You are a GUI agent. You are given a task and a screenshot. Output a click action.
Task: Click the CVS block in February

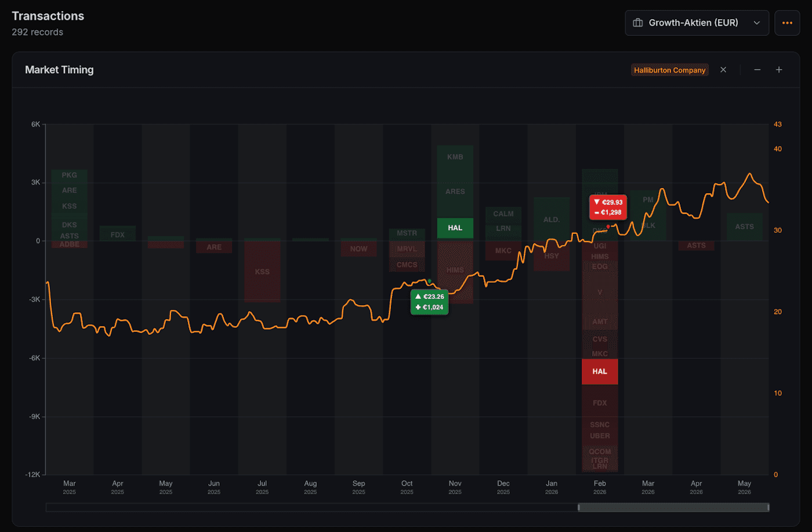[x=600, y=339]
